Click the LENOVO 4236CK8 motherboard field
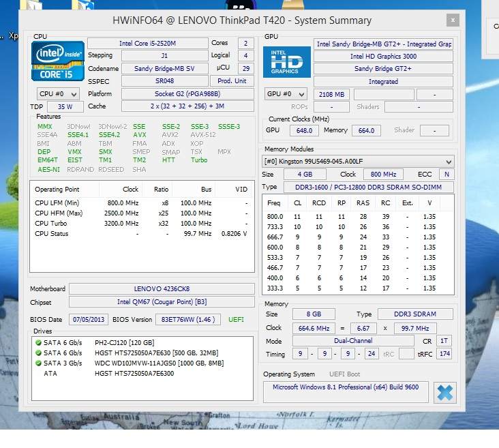499x448 pixels. click(x=162, y=289)
